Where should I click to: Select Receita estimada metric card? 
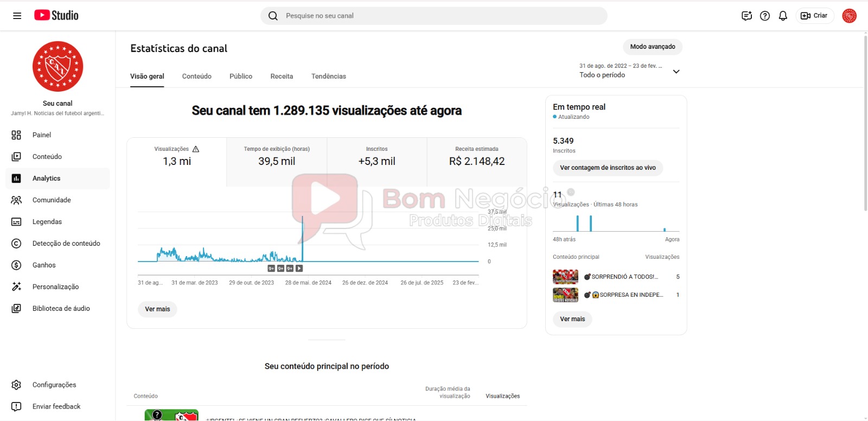[x=477, y=162]
